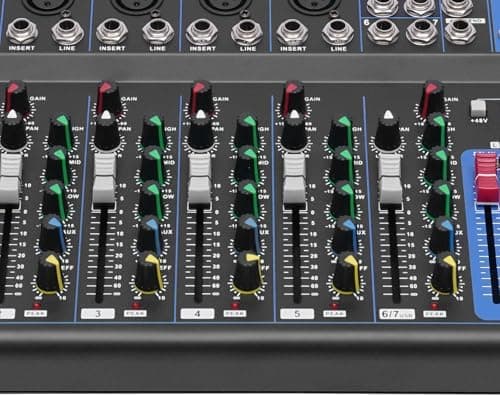This screenshot has width=500, height=397.
Task: Click the channel number label "4"
Action: coord(197,314)
